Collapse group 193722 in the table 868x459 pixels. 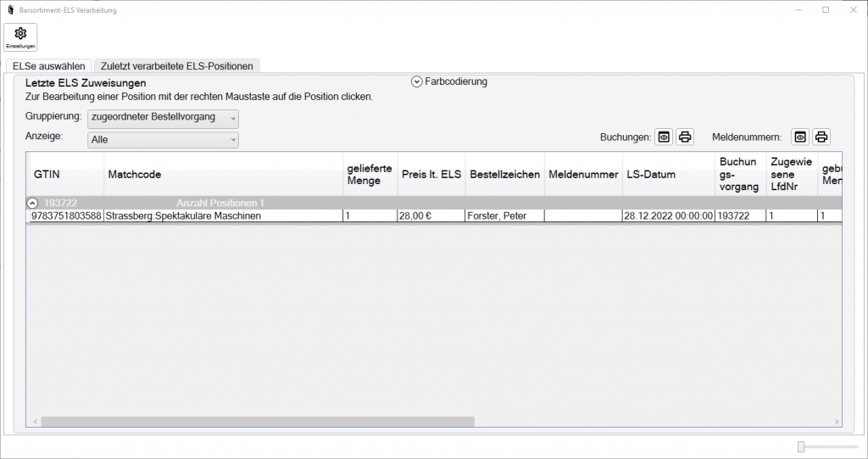tap(33, 203)
